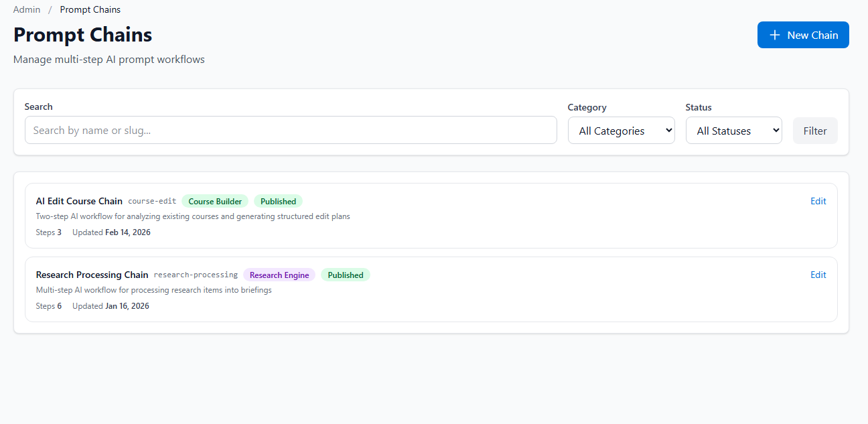This screenshot has height=424, width=868.
Task: Click the search by name or slug field
Action: coord(291,130)
